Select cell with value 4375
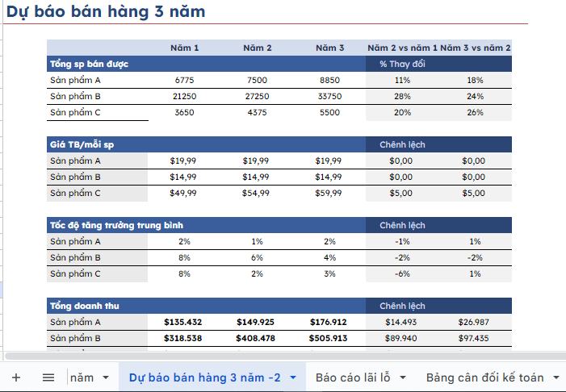566x392 pixels. tap(257, 112)
